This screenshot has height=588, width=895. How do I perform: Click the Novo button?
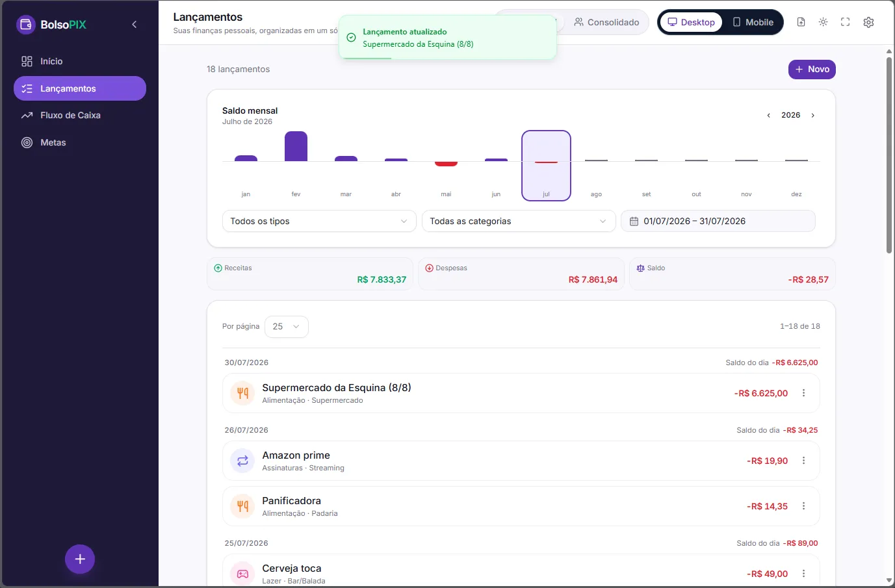coord(812,70)
